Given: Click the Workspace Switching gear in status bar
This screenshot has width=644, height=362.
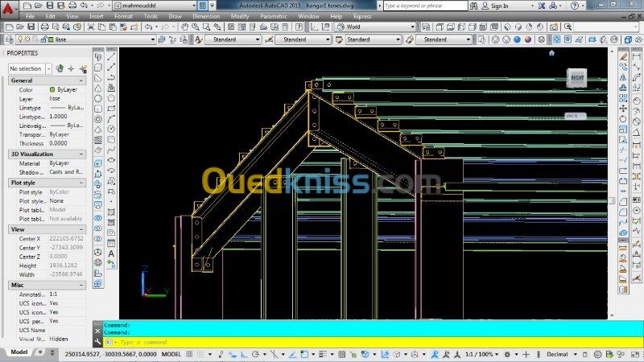Looking at the screenshot, I should click(x=508, y=354).
